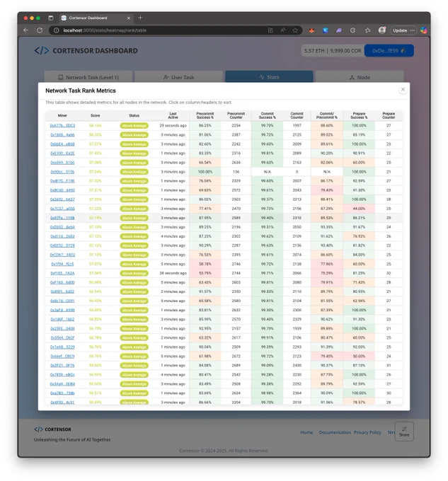Open the top miner link, score 58.13%
The height and width of the screenshot is (481, 448).
(x=62, y=125)
